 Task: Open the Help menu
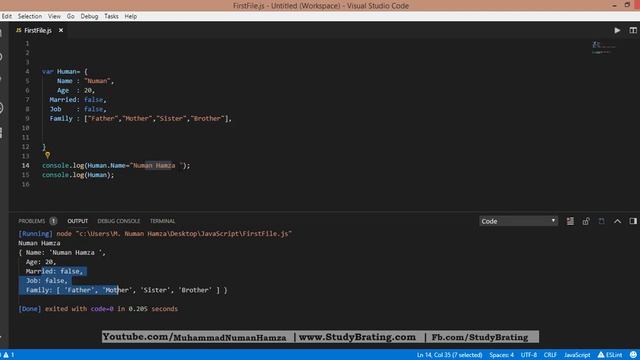pyautogui.click(x=131, y=16)
